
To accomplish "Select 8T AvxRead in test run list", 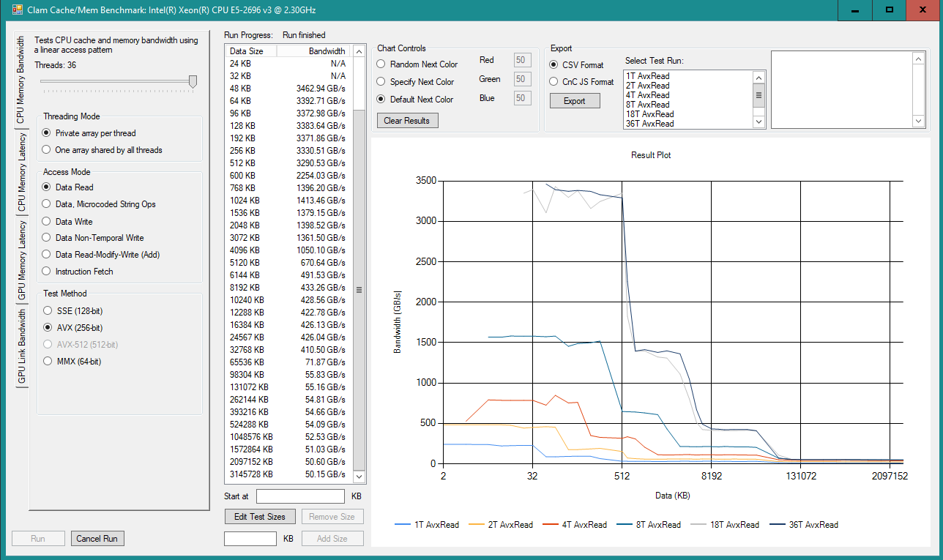I will (648, 105).
